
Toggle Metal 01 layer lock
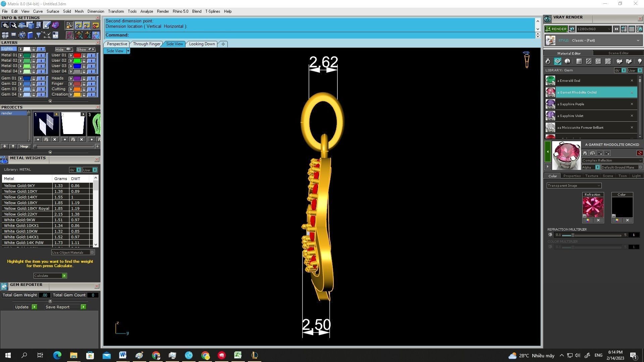pyautogui.click(x=34, y=55)
